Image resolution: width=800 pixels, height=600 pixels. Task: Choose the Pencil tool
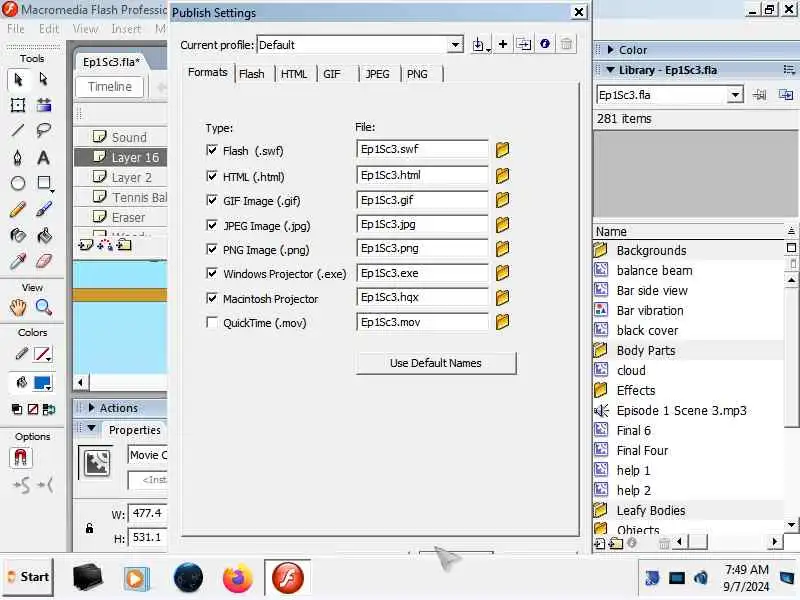18,209
